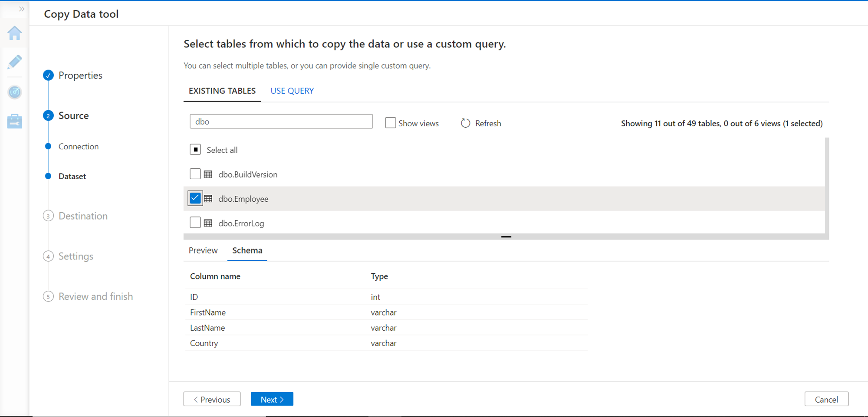Switch to the Preview tab
This screenshot has height=417, width=868.
[x=203, y=250]
